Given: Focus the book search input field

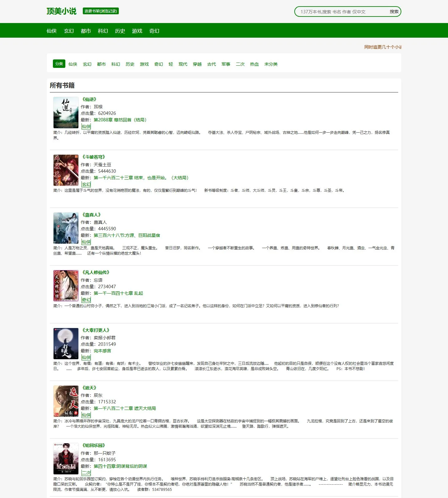Looking at the screenshot, I should tap(341, 12).
